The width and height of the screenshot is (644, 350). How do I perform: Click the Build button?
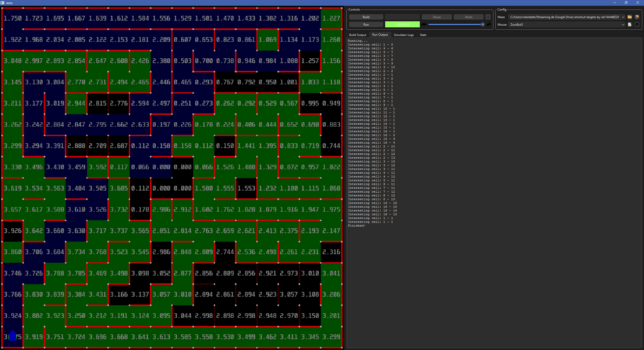366,17
